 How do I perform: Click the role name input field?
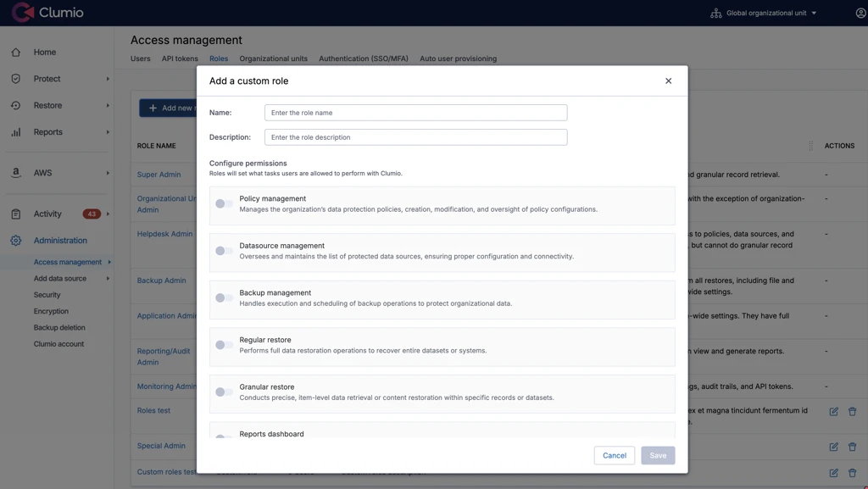[415, 113]
